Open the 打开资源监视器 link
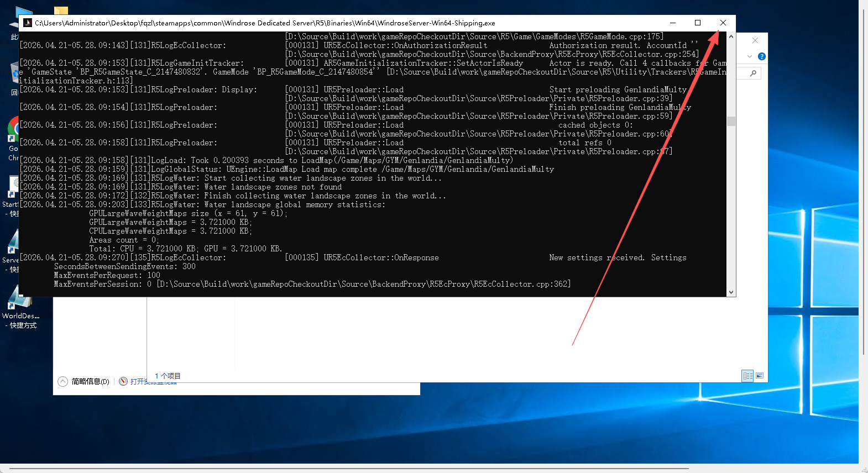Image resolution: width=868 pixels, height=473 pixels. click(148, 381)
